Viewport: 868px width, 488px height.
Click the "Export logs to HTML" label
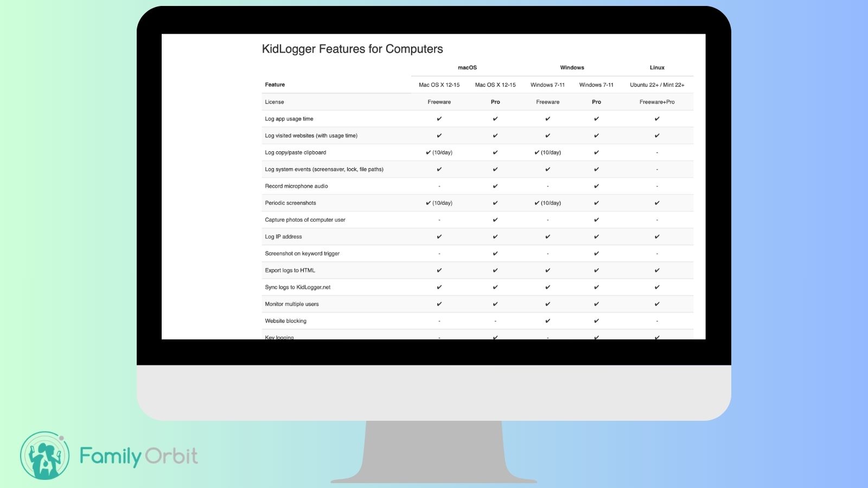(290, 270)
